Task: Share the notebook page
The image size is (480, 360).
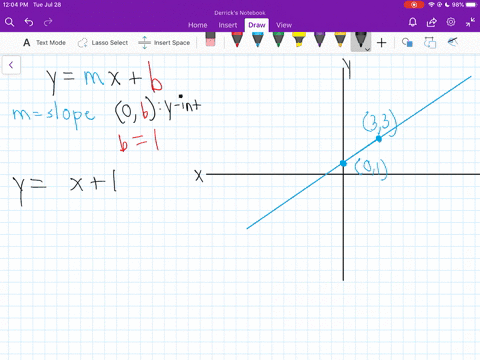Action: click(x=432, y=22)
